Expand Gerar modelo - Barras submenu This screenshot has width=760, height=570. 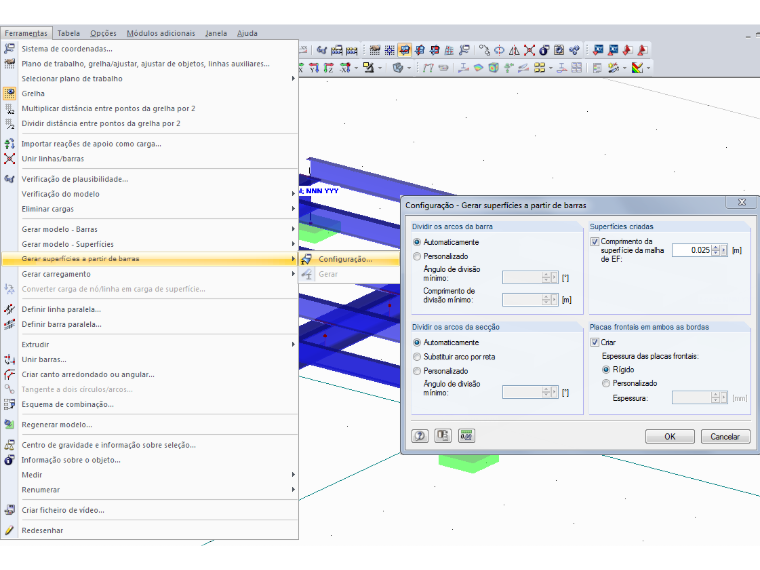150,229
